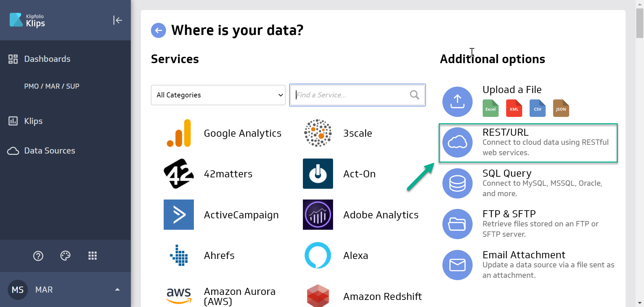Collapse the MAR account section chevron

(x=117, y=290)
